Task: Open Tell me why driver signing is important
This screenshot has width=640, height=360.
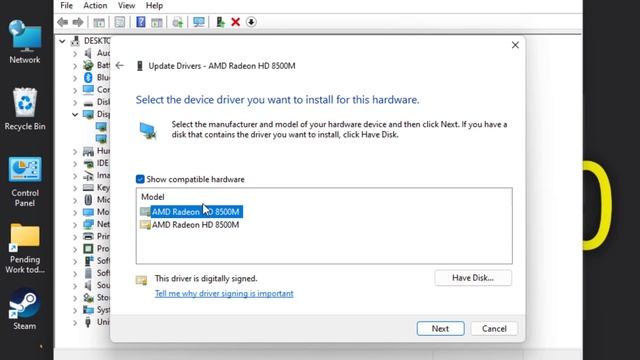Action: 224,293
